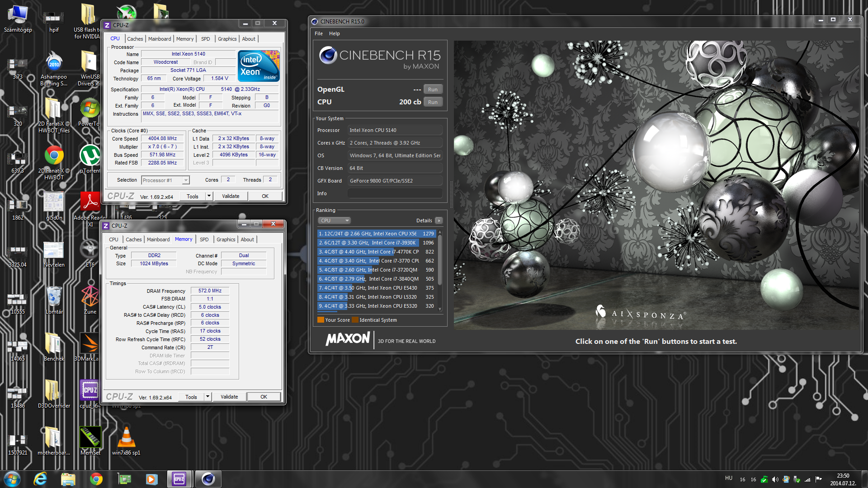Switch to SPD tab in Memory CPU-Z window
Viewport: 868px width, 488px height.
[x=204, y=239]
